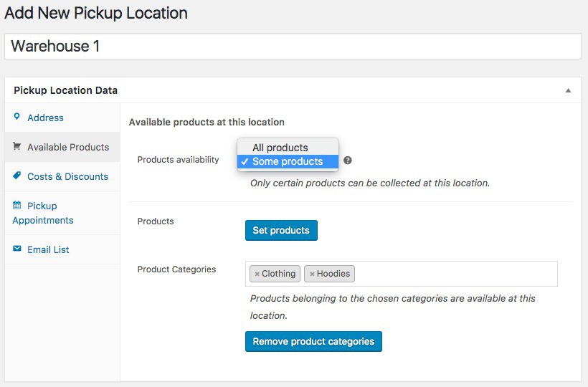Switch to Costs & Discounts tab
Screen dimensions: 588x387
pyautogui.click(x=67, y=176)
